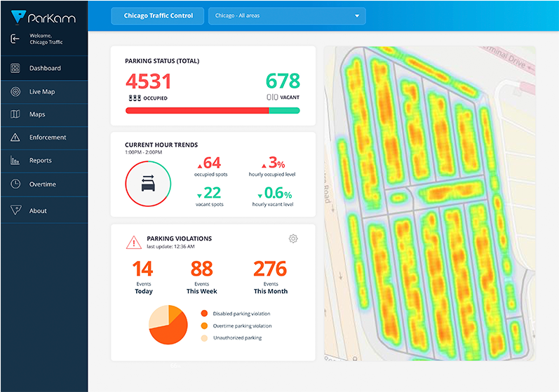
Task: Click the About ParKam shield icon
Action: coord(16,210)
